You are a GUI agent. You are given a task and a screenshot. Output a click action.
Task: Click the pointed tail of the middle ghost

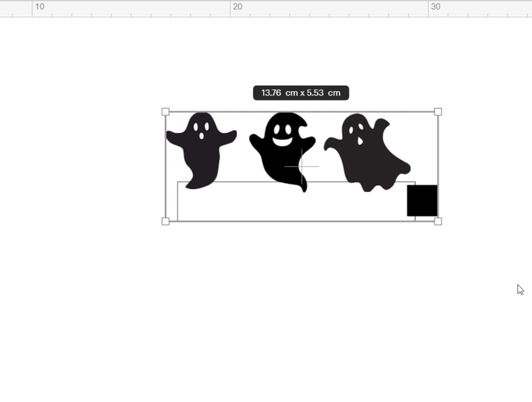coord(303,187)
